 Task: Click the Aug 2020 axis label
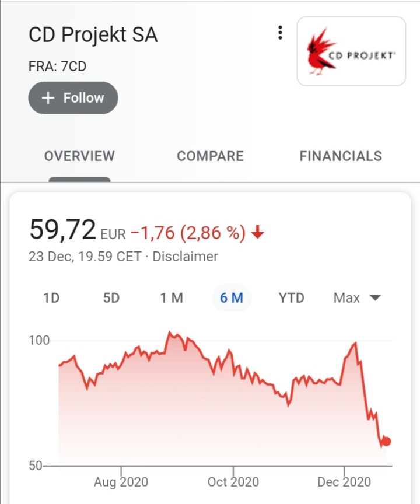tap(121, 482)
